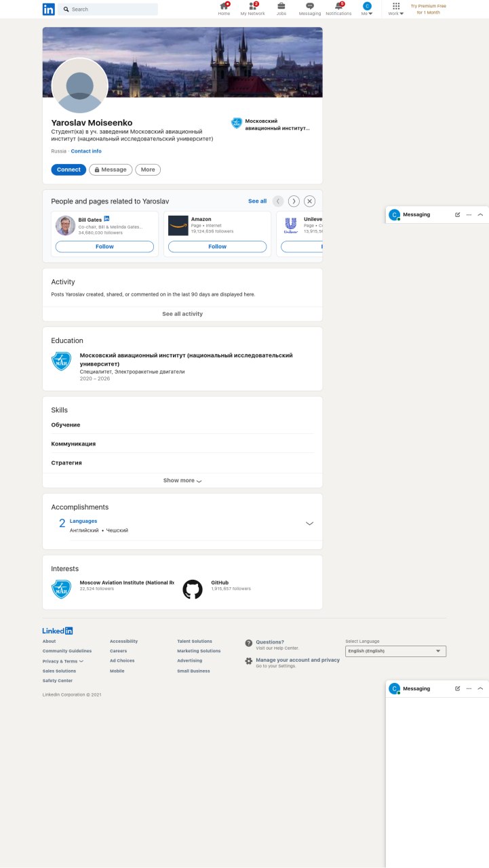The width and height of the screenshot is (489, 868).
Task: Click the footer LinkedIn logo
Action: 58,631
